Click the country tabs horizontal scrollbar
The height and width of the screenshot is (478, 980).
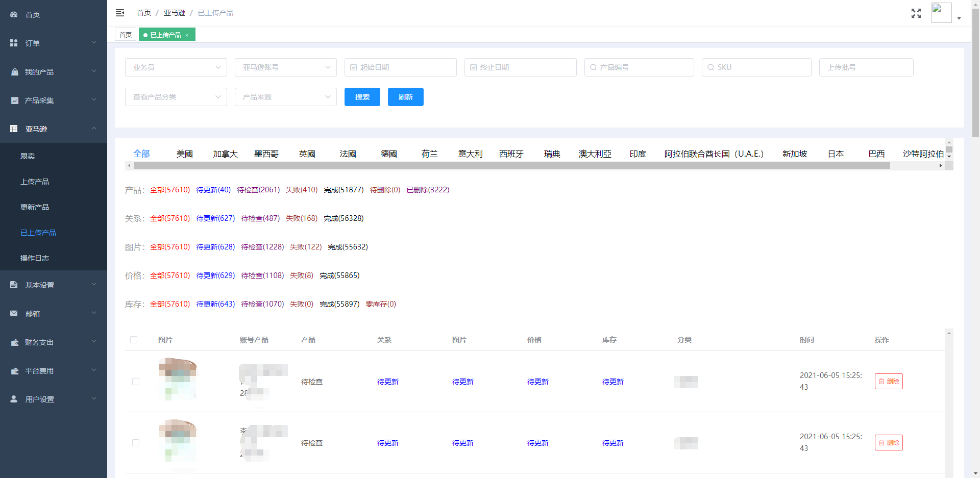click(x=510, y=166)
